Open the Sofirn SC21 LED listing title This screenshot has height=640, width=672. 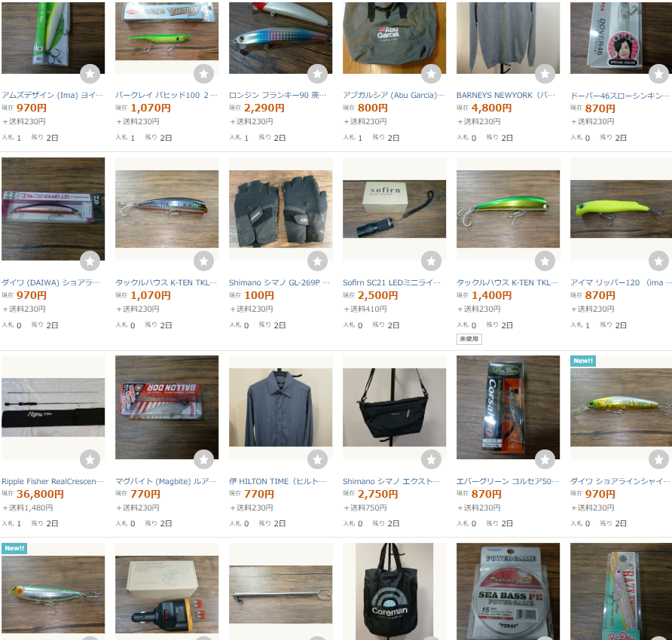[392, 283]
